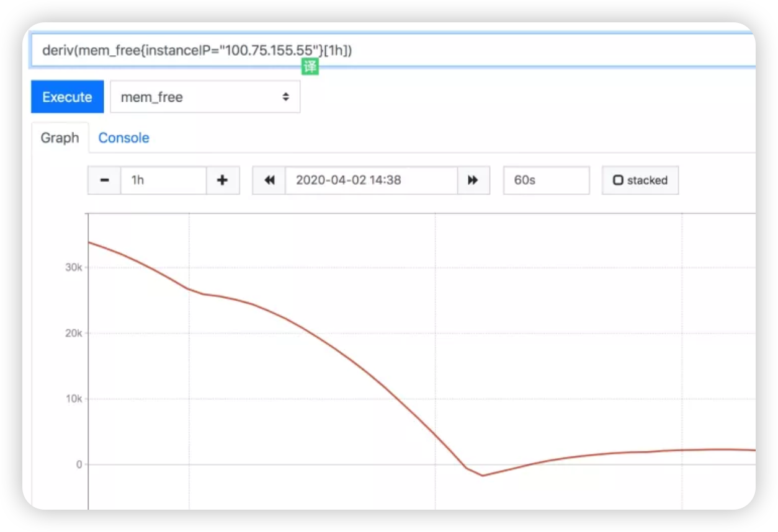Advance the end time with forward arrows
Image resolution: width=778 pixels, height=532 pixels.
[473, 180]
